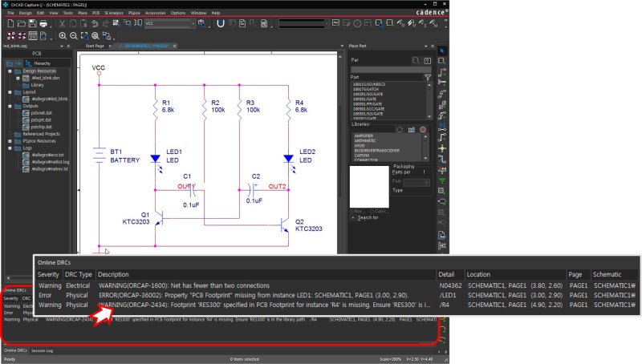Open the File menu
Image resolution: width=642 pixels, height=364 pixels.
(x=10, y=13)
